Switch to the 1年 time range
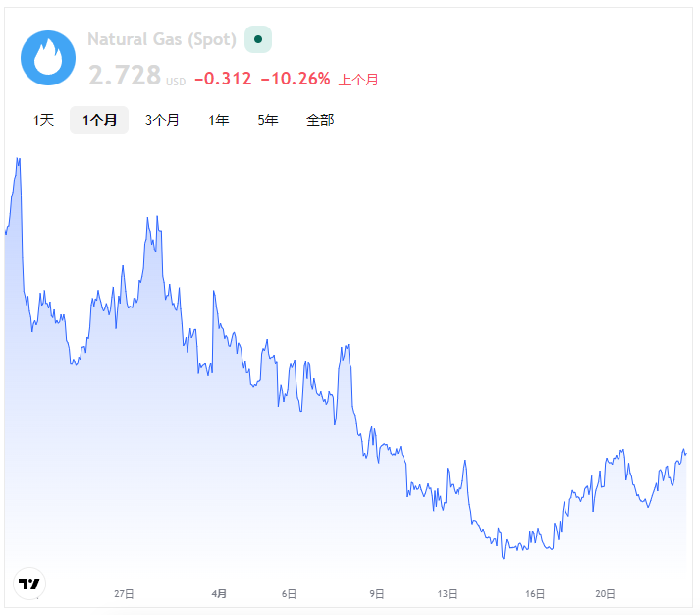700x615 pixels. pos(218,120)
